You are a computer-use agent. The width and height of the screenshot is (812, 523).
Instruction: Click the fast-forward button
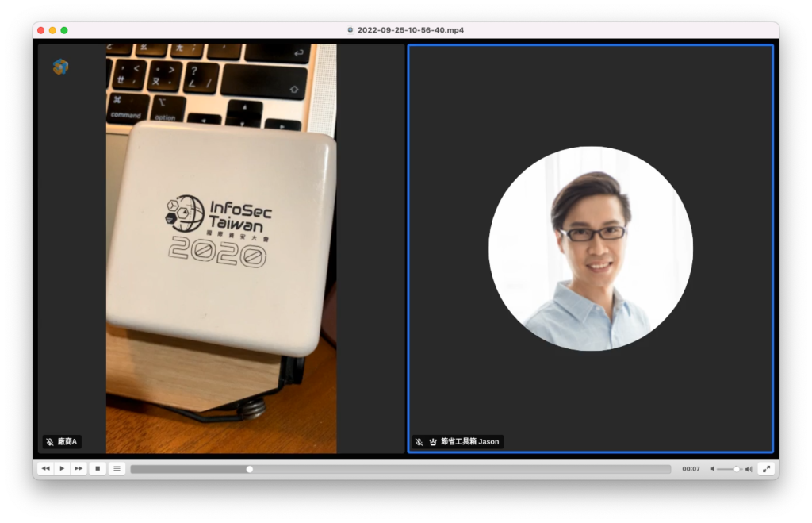(x=79, y=468)
